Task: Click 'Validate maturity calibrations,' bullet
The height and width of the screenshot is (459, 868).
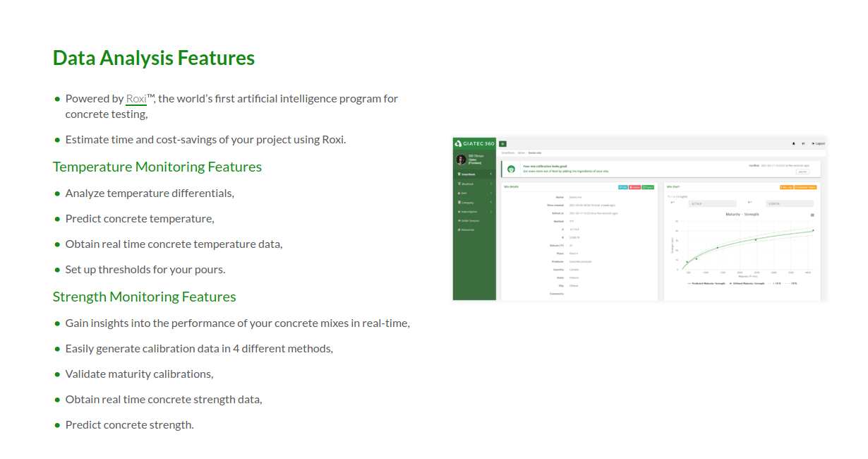Action: (x=140, y=374)
